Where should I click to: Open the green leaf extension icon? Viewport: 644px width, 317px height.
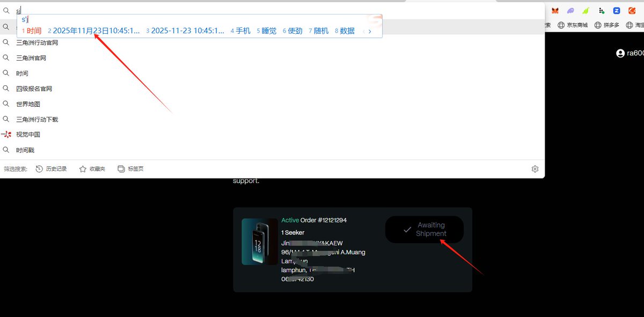pyautogui.click(x=587, y=10)
